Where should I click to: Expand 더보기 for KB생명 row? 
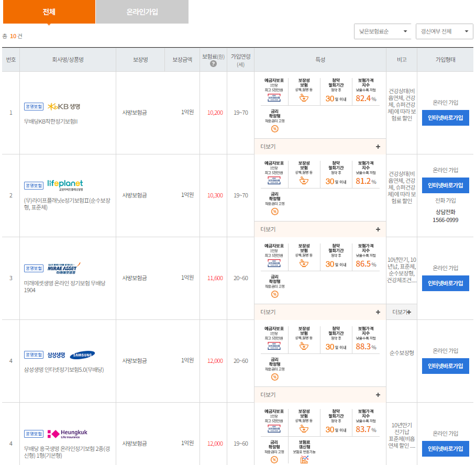pyautogui.click(x=320, y=147)
